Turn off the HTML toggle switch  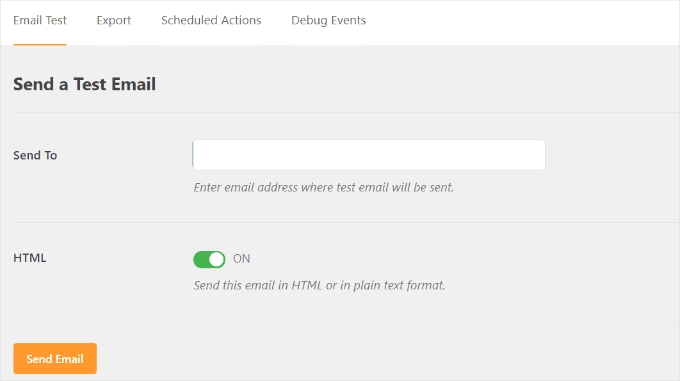(209, 259)
